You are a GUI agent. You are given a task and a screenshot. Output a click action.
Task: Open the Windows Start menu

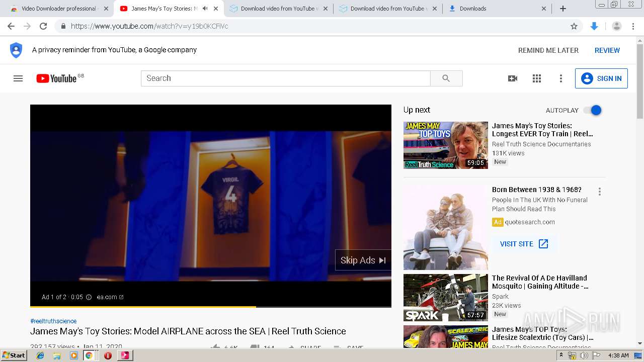14,355
